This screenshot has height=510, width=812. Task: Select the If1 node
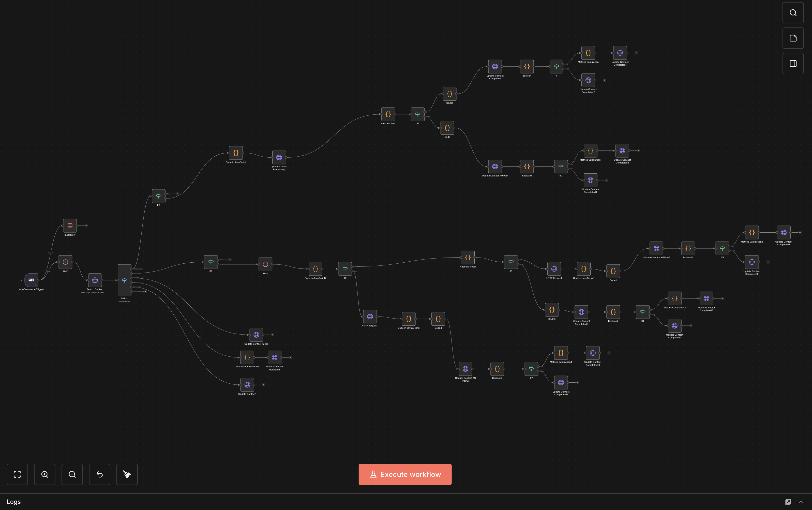[x=417, y=114]
